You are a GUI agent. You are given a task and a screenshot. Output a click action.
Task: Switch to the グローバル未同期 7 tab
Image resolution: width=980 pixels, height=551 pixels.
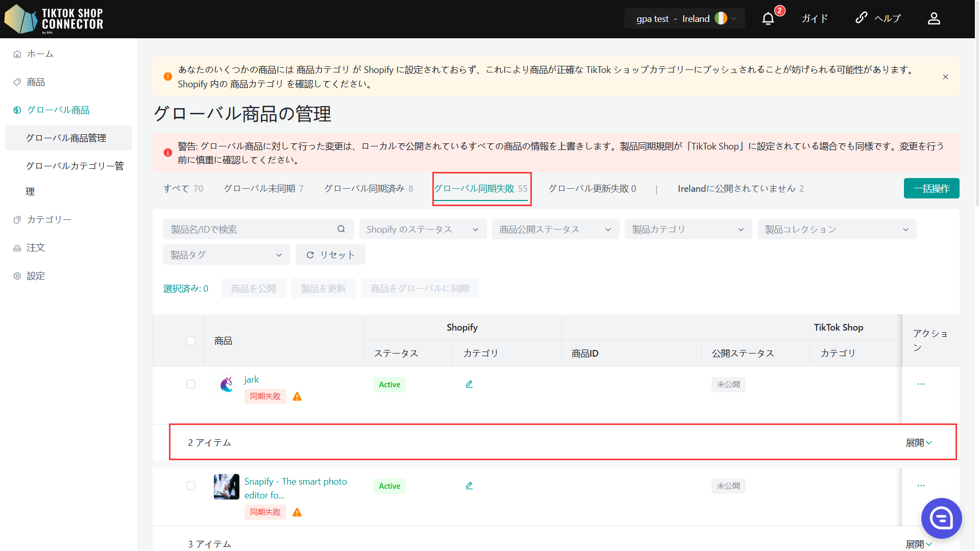point(264,189)
